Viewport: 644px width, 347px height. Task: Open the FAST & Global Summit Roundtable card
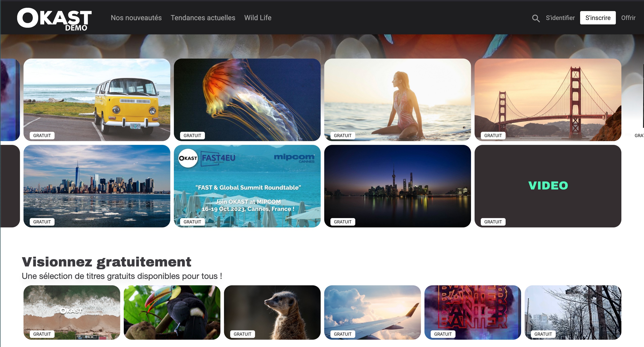(247, 186)
